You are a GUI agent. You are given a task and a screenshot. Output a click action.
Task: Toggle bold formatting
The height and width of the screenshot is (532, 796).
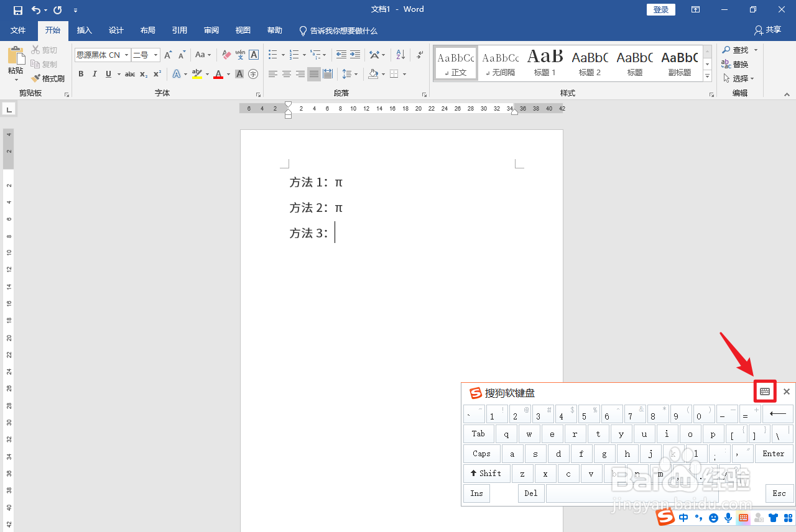tap(81, 74)
